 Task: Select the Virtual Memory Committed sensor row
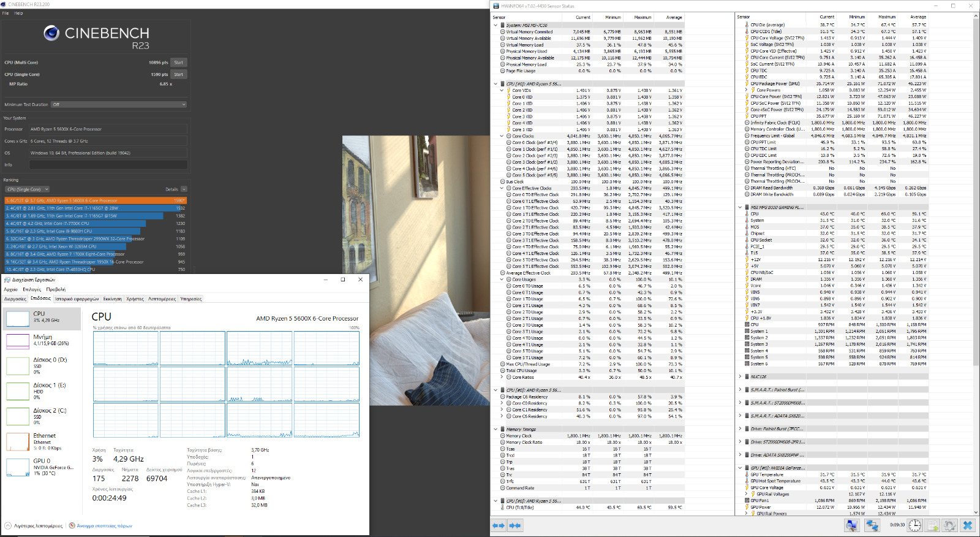pyautogui.click(x=592, y=32)
